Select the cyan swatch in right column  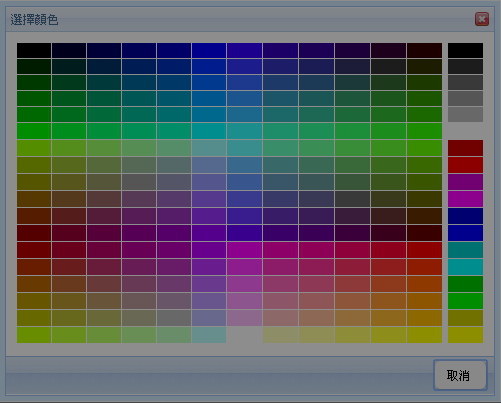[465, 267]
